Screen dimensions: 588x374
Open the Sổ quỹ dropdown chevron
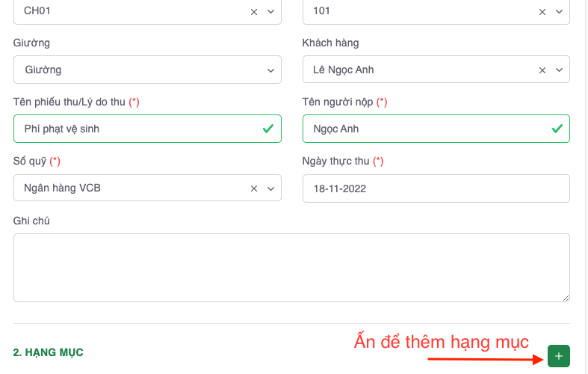(270, 188)
